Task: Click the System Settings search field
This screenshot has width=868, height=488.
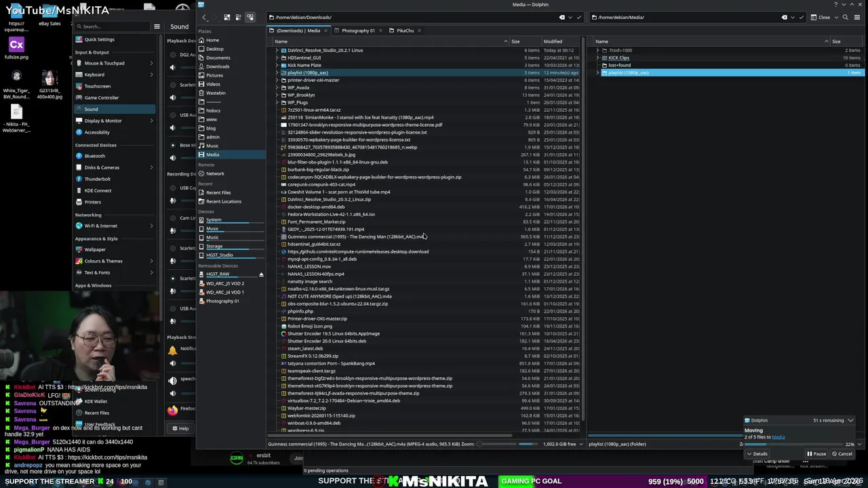Action: point(113,26)
